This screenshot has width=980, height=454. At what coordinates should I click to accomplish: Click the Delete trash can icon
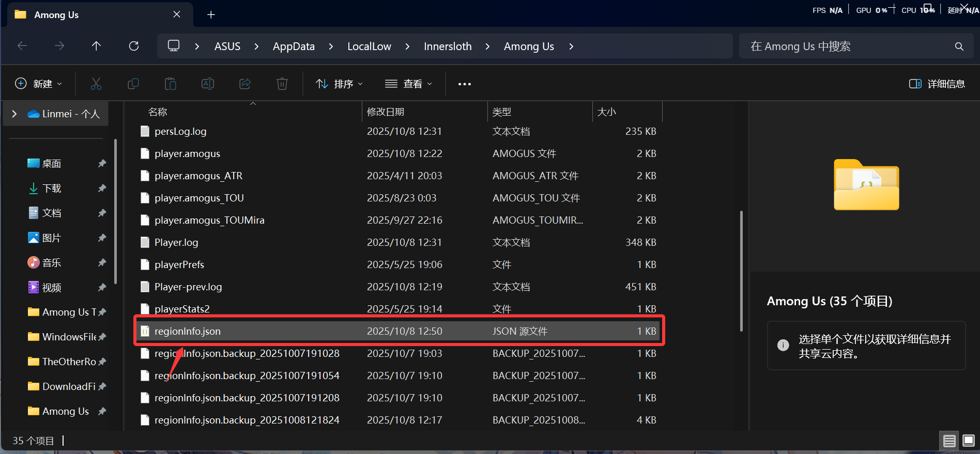[282, 84]
